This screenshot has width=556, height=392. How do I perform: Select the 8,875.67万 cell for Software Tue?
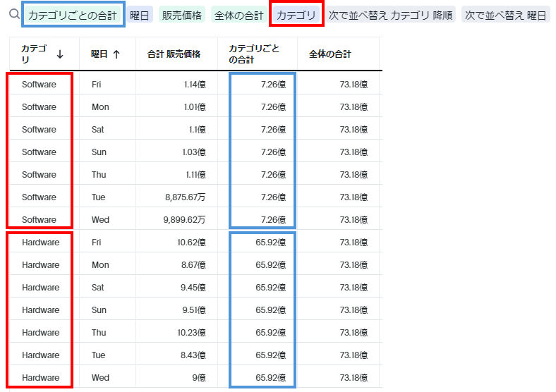pos(185,197)
